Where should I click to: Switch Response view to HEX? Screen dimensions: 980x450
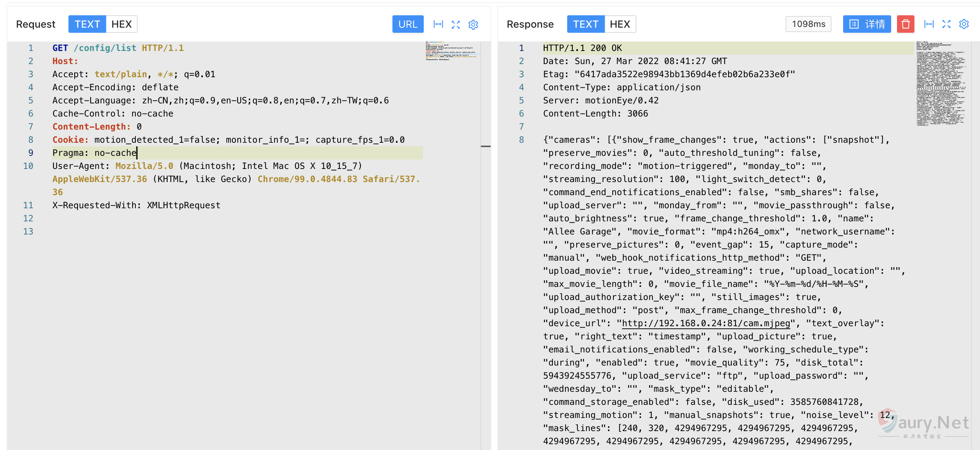620,24
